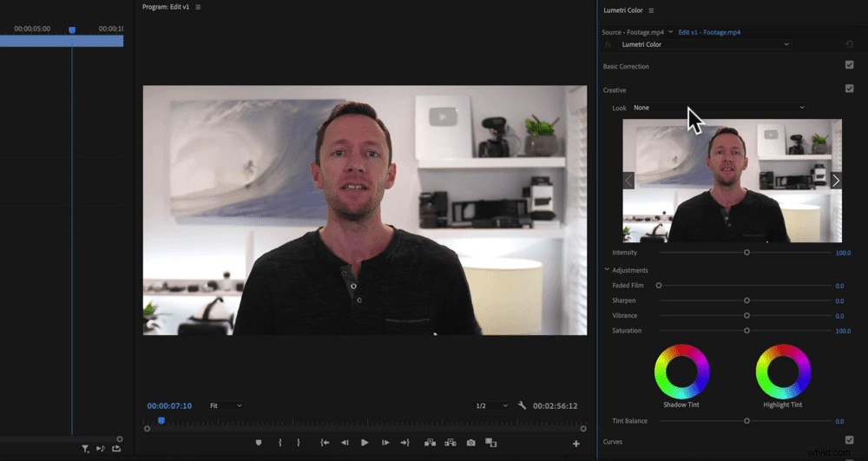Play the Program monitor video
Viewport: 868px width, 461px height.
pos(365,443)
